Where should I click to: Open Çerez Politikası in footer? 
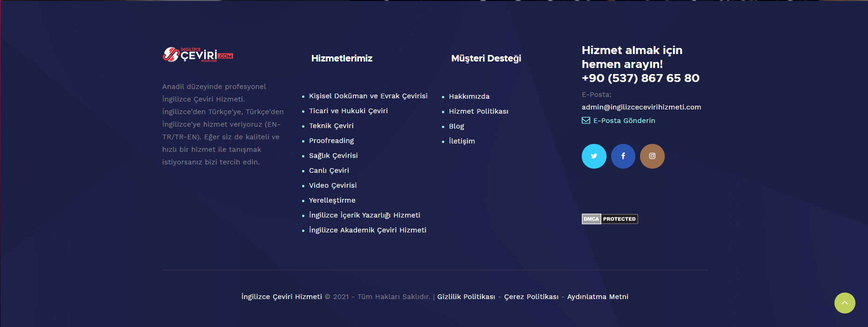pyautogui.click(x=531, y=297)
